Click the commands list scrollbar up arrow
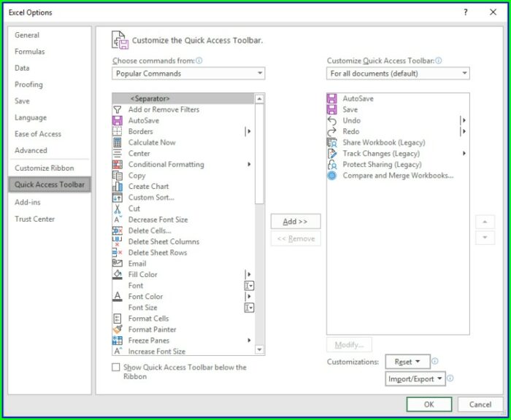 coord(259,98)
